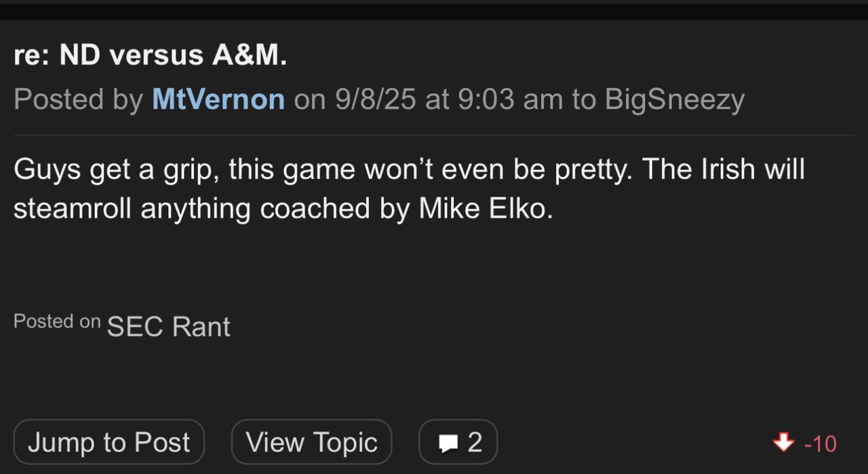Click the black bar above the post
The height and width of the screenshot is (474, 868).
pyautogui.click(x=434, y=11)
